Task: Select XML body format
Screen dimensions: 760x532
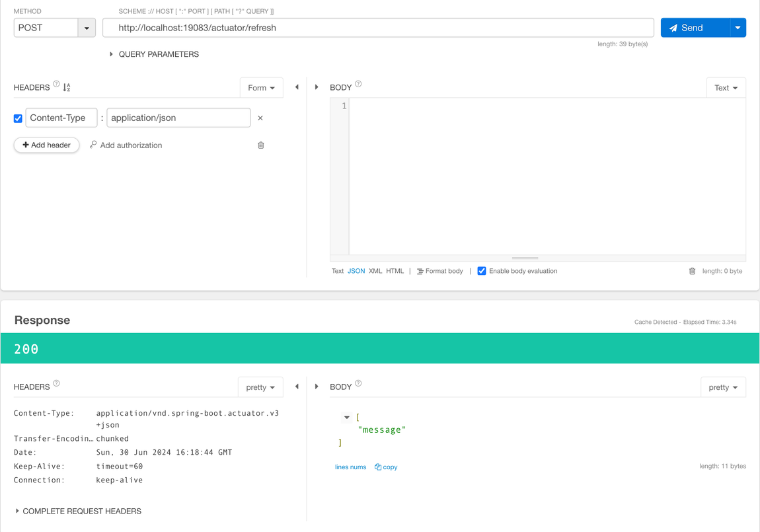Action: click(375, 271)
